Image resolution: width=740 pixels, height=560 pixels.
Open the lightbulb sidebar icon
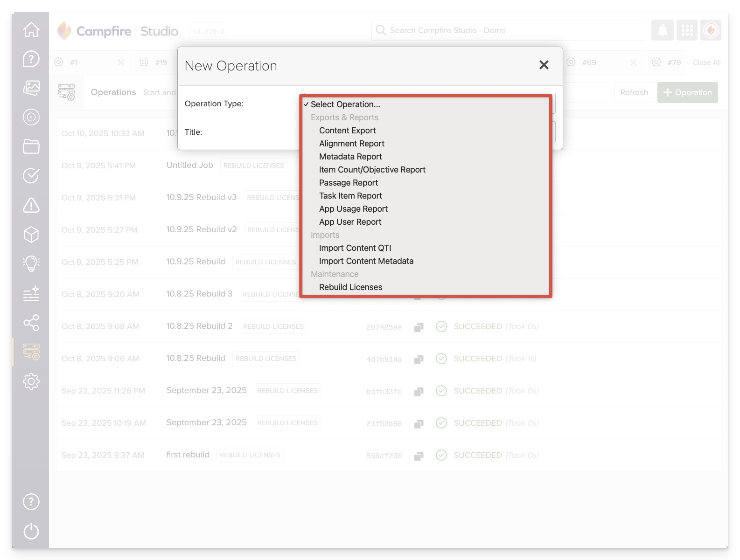click(x=31, y=264)
